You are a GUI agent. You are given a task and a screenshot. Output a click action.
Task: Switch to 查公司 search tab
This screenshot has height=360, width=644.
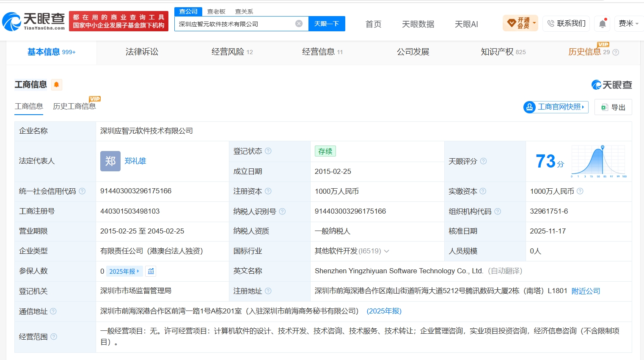coord(188,11)
